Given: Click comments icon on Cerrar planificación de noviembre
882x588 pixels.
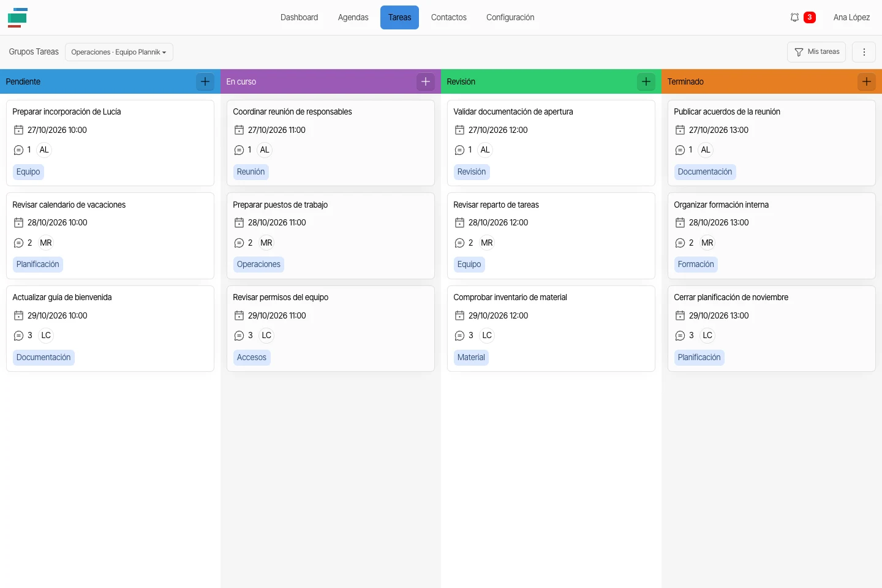Looking at the screenshot, I should point(680,336).
